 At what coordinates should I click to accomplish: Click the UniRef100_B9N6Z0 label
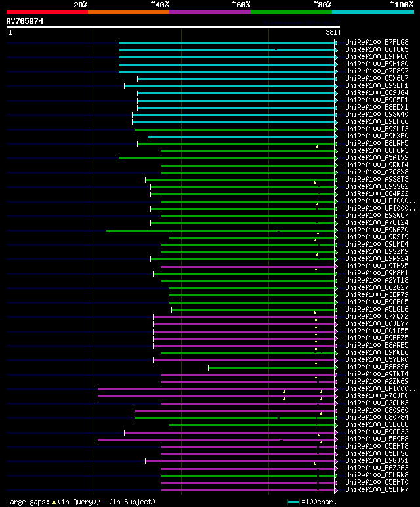click(x=377, y=230)
